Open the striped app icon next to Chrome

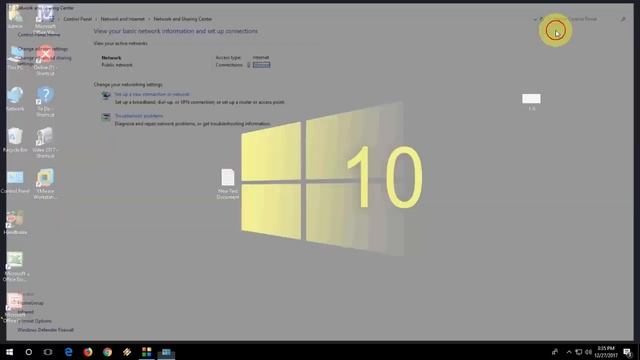click(x=127, y=352)
